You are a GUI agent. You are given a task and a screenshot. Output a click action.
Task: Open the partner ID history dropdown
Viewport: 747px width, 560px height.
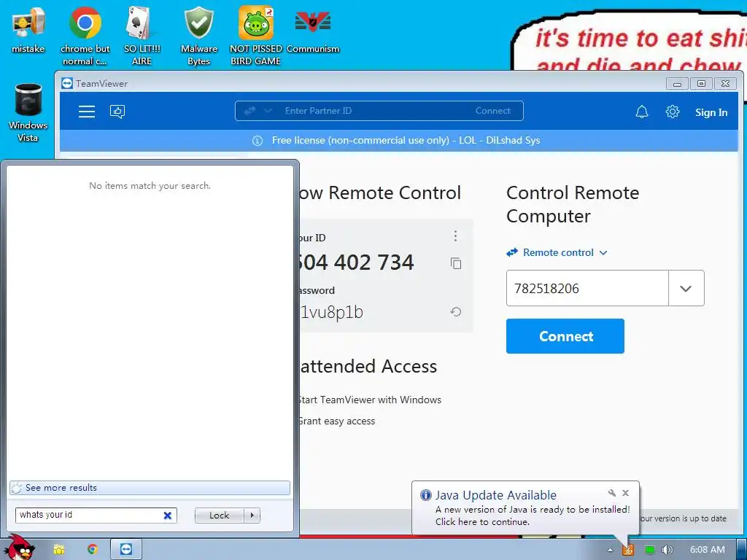point(686,288)
